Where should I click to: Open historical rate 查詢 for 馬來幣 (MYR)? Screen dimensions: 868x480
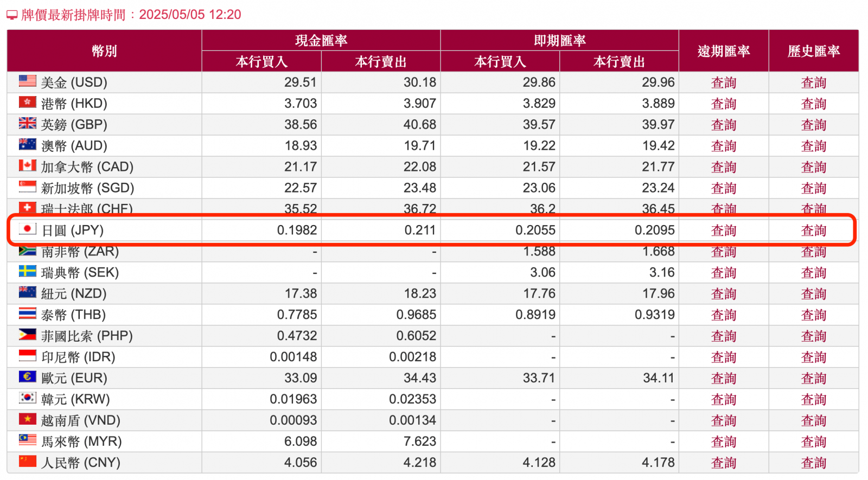click(814, 441)
